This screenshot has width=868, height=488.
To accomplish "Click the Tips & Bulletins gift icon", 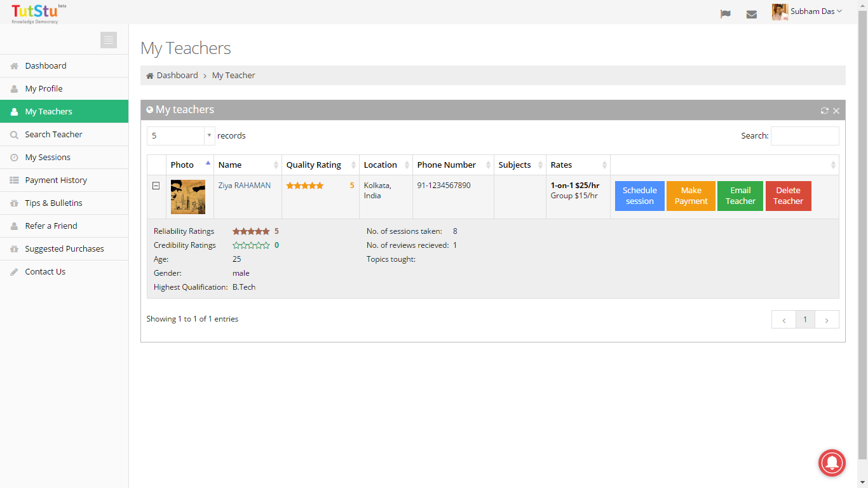I will pos(14,203).
